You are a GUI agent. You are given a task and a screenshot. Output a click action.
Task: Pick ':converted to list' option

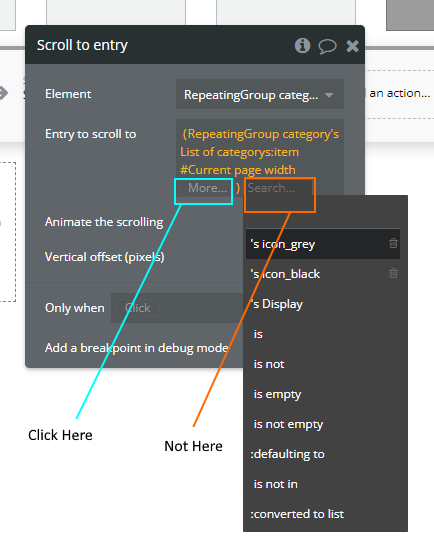[x=323, y=514]
